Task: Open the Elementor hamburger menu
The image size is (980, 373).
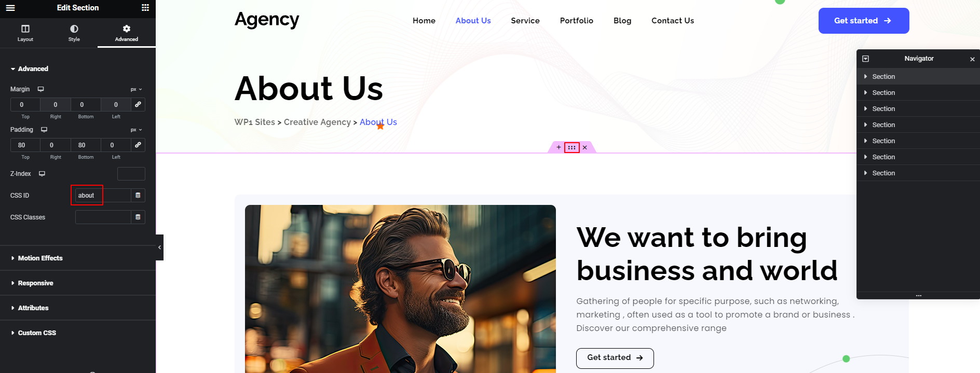Action: [x=10, y=8]
